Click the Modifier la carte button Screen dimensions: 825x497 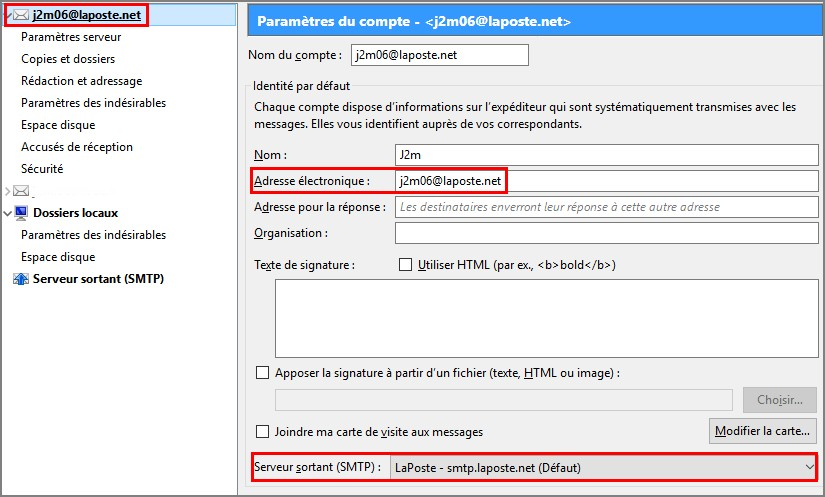(x=762, y=431)
